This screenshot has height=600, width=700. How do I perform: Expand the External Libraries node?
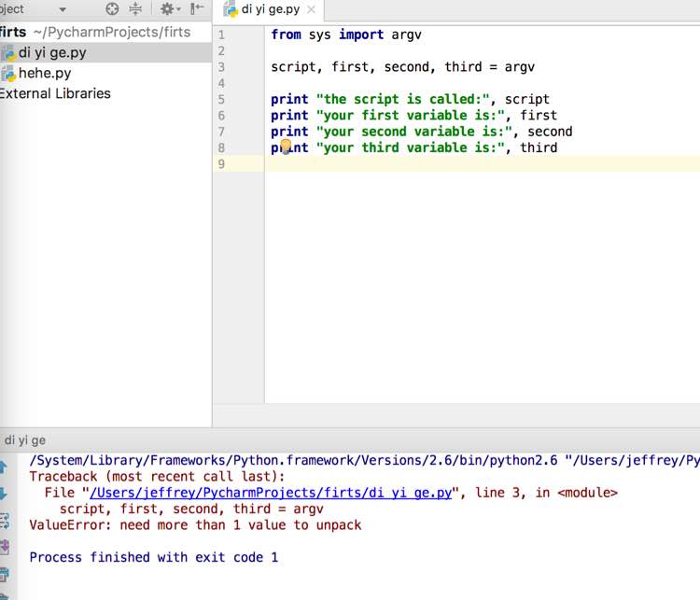(55, 93)
